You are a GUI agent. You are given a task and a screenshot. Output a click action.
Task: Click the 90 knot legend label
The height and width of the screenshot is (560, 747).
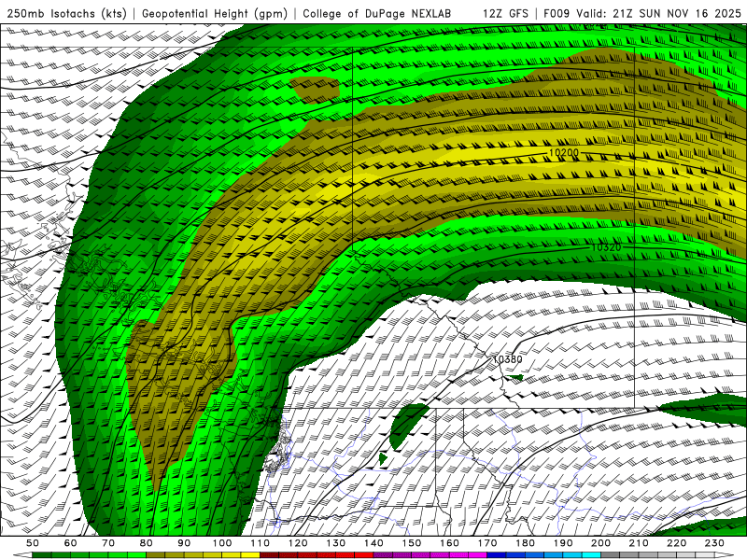[184, 543]
